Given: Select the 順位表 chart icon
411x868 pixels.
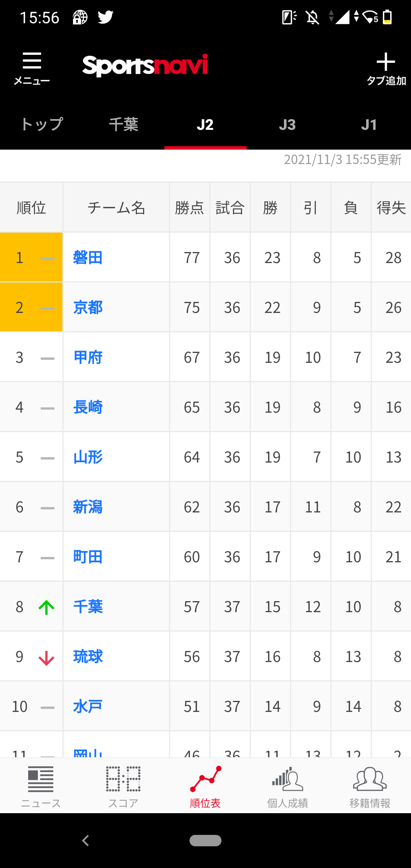Looking at the screenshot, I should tap(205, 779).
